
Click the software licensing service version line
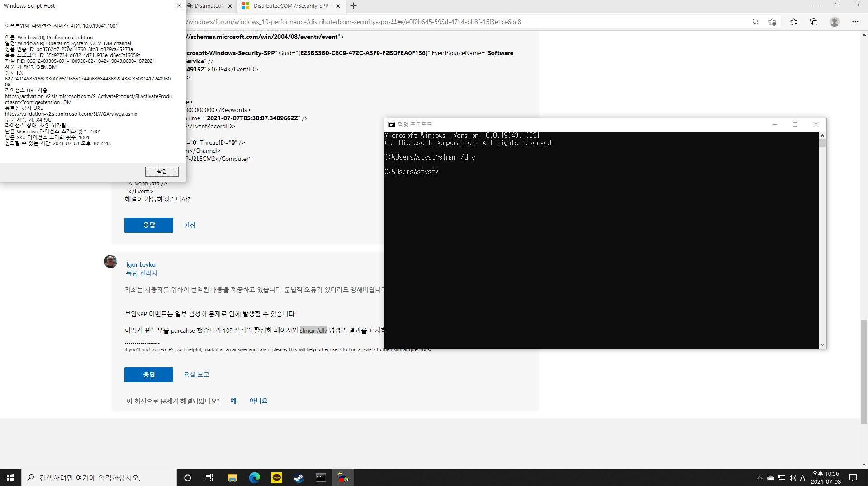(x=62, y=26)
